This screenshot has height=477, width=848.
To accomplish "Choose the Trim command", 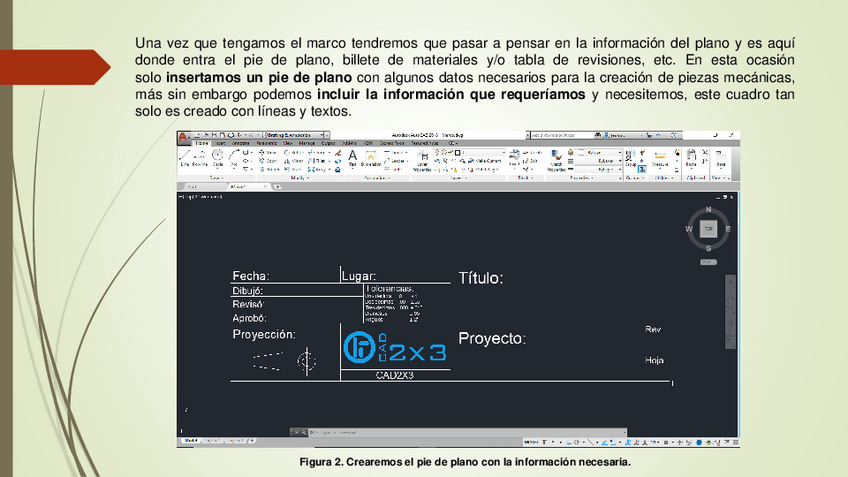I will [x=318, y=153].
